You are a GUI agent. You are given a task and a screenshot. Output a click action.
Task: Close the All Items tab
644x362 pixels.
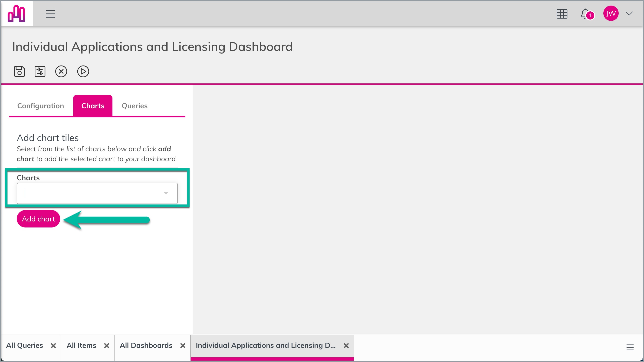tap(106, 346)
